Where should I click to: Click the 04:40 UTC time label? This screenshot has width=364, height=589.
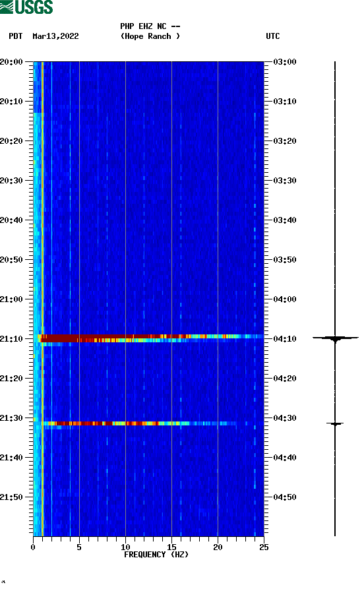(285, 458)
